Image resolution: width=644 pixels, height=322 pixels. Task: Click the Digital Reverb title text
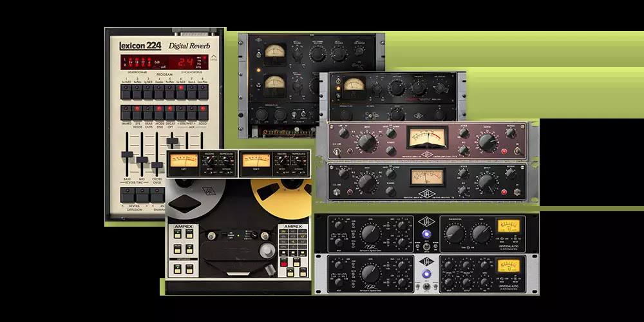coord(189,46)
